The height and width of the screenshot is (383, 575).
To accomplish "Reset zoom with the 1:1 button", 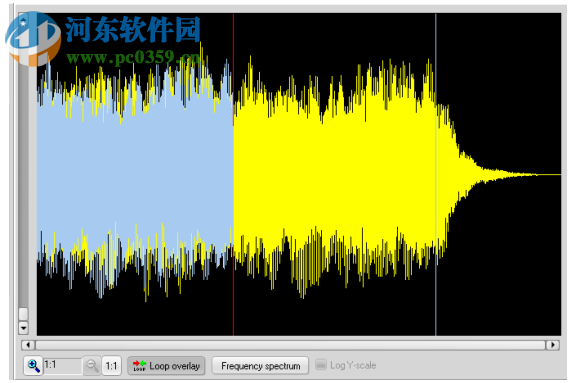I will coord(111,366).
